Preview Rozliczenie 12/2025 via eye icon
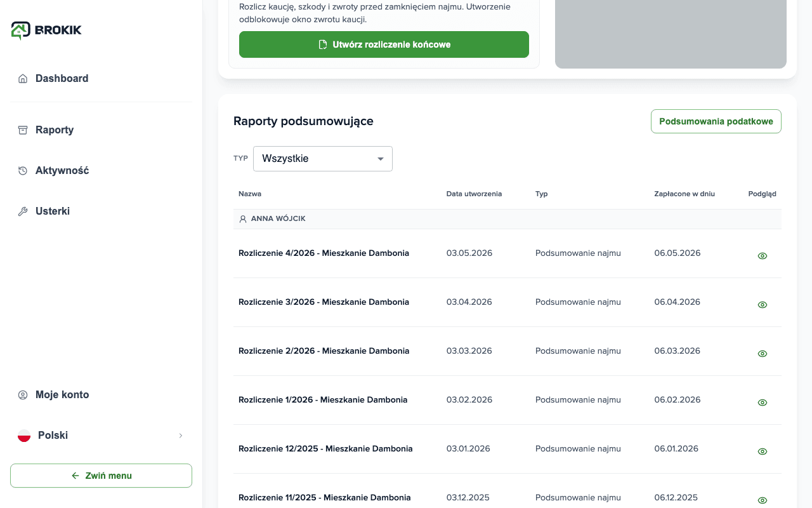The image size is (812, 508). pyautogui.click(x=763, y=451)
